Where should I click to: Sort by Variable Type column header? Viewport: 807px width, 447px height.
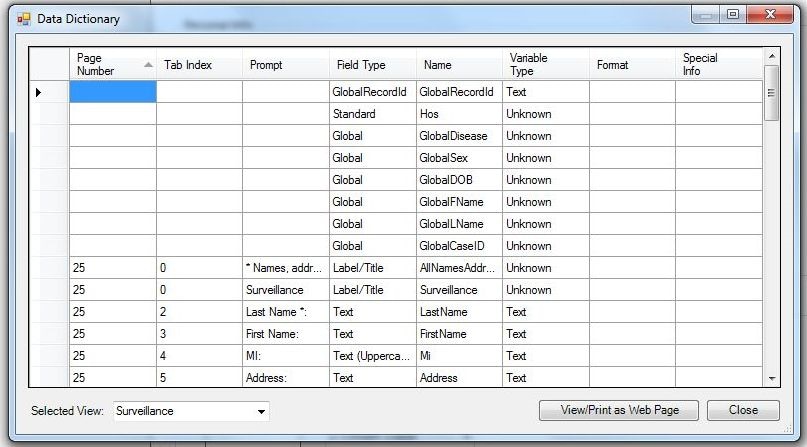(545, 65)
